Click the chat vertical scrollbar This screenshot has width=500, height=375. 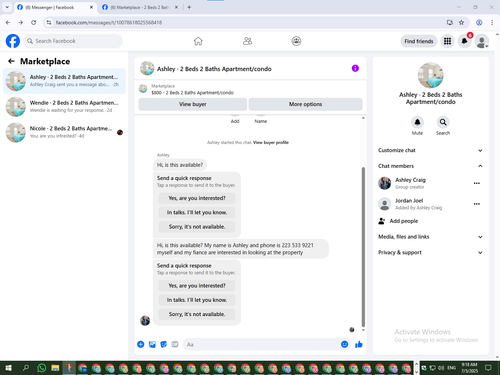click(363, 247)
